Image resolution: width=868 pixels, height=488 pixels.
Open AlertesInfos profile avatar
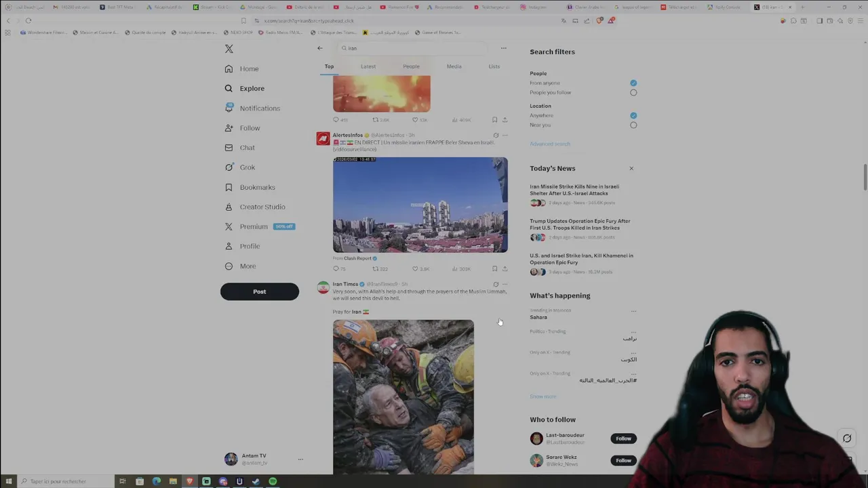point(323,139)
